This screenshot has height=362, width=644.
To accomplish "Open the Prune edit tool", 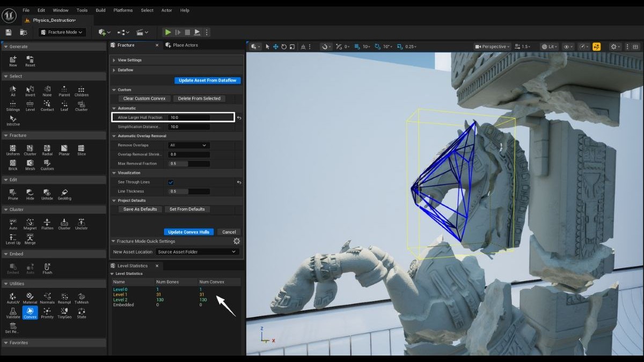I will (x=12, y=193).
